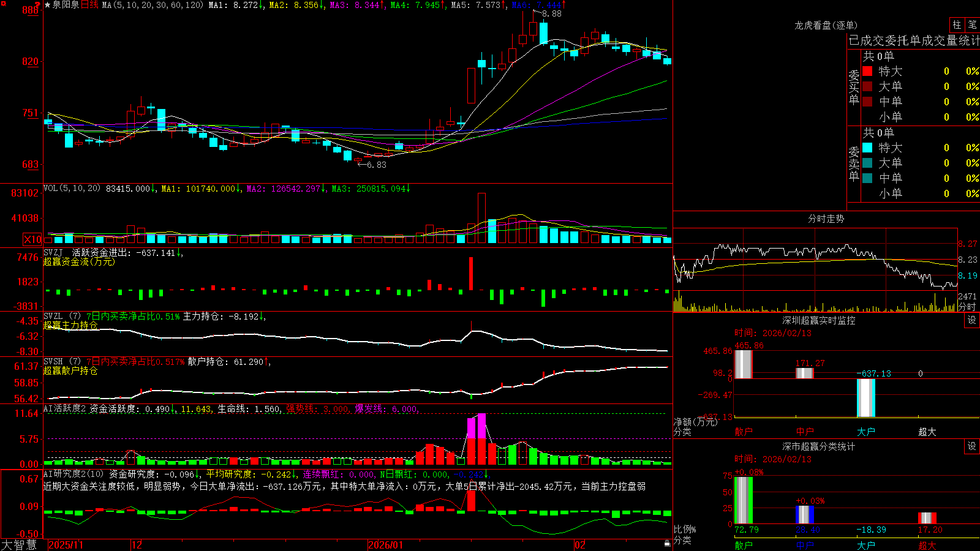
Task: Click the 8.27 price label on 分时走势
Action: pyautogui.click(x=968, y=244)
